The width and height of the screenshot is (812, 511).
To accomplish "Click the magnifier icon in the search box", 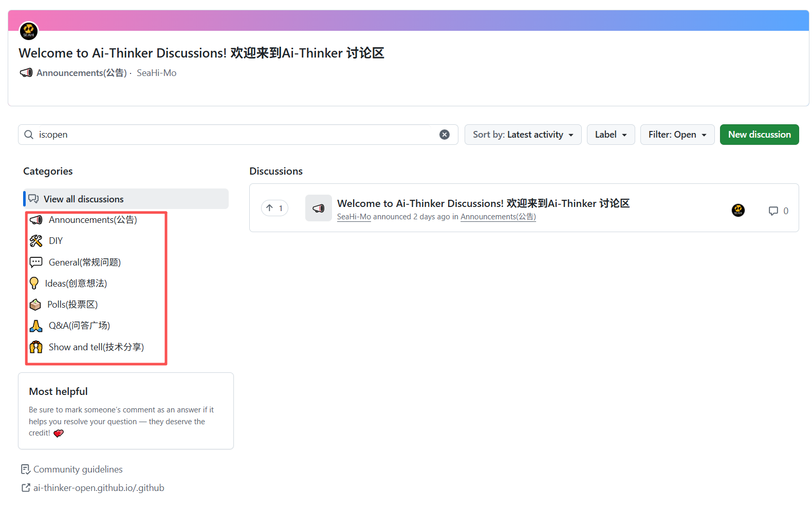I will [x=29, y=135].
